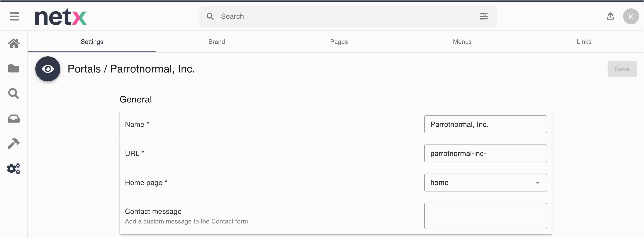This screenshot has height=238, width=644.
Task: Open the hammer Tools sidebar icon
Action: [x=13, y=144]
